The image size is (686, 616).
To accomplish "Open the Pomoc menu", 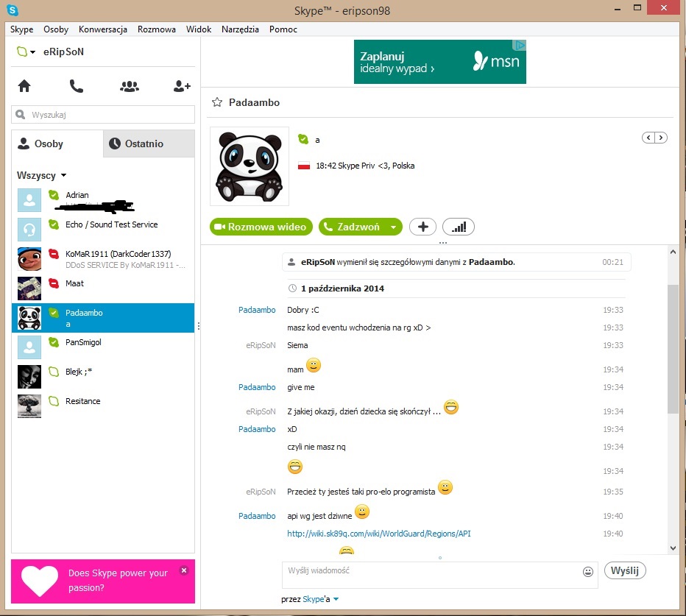I will (283, 29).
